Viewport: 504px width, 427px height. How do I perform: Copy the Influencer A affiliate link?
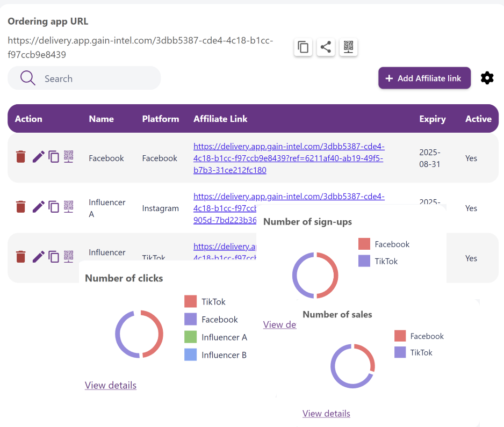(x=54, y=206)
